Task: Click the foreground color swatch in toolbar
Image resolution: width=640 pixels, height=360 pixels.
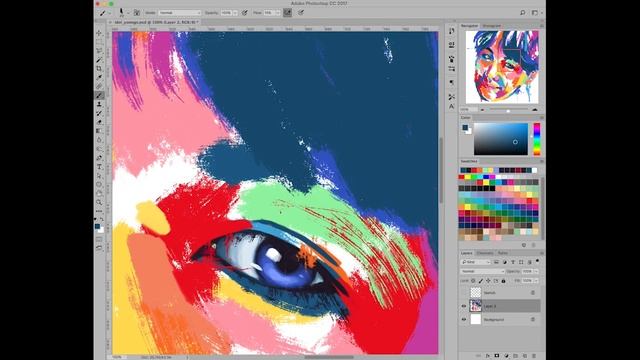Action: tap(97, 227)
